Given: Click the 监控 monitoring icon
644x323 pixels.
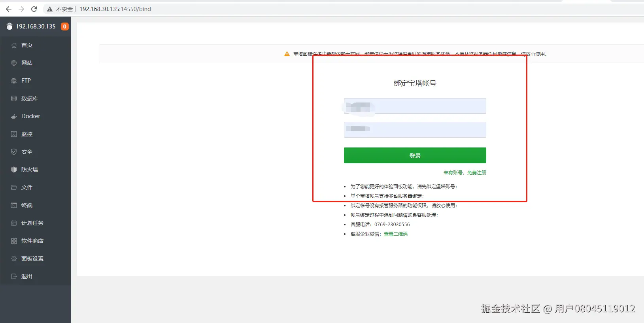Looking at the screenshot, I should (14, 134).
